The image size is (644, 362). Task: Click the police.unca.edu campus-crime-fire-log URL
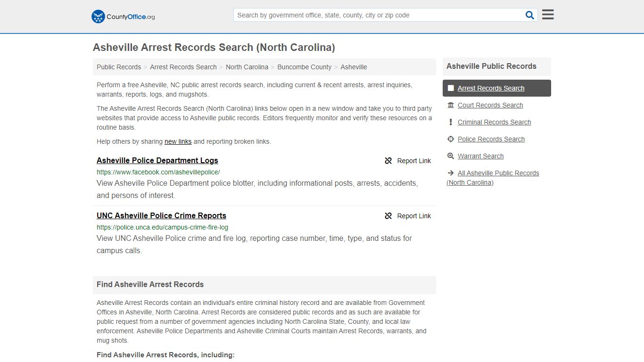(163, 227)
